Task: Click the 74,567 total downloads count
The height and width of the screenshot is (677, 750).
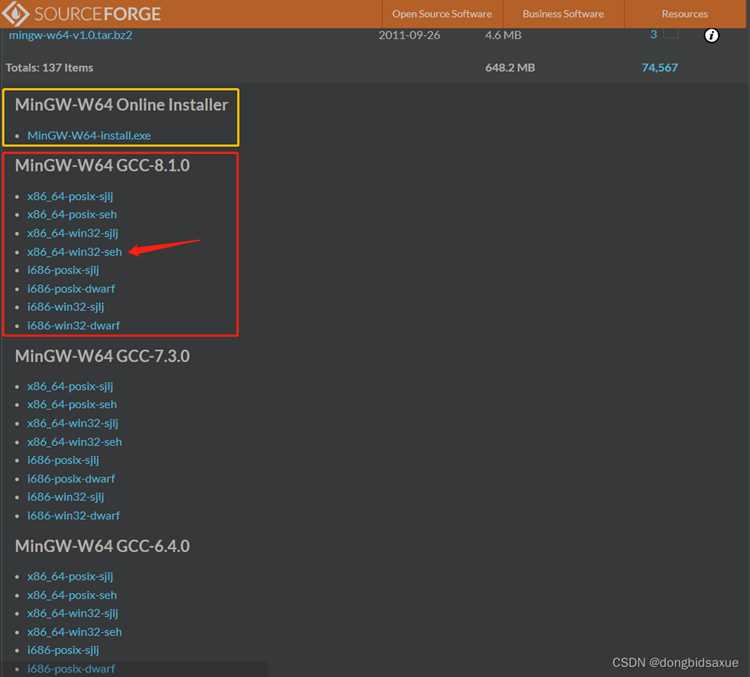Action: point(660,67)
